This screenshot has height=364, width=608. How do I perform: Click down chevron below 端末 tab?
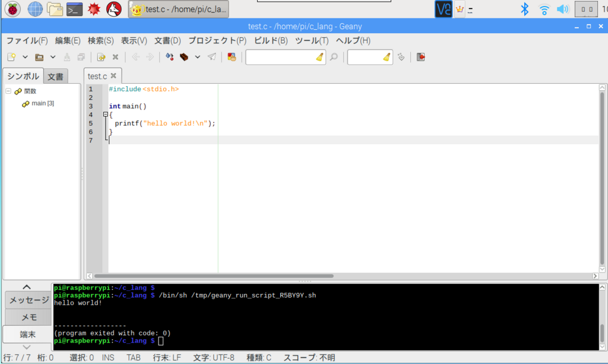pyautogui.click(x=26, y=347)
